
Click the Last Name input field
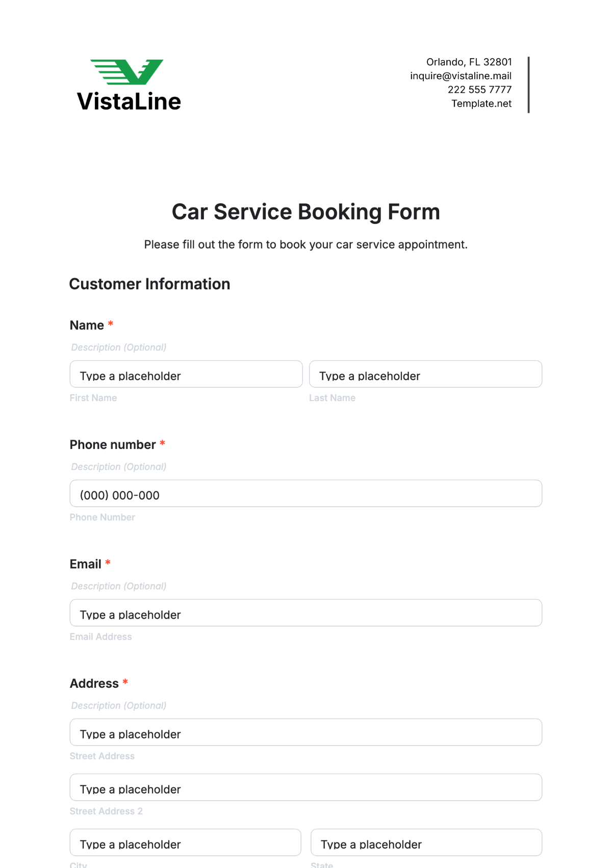click(425, 375)
